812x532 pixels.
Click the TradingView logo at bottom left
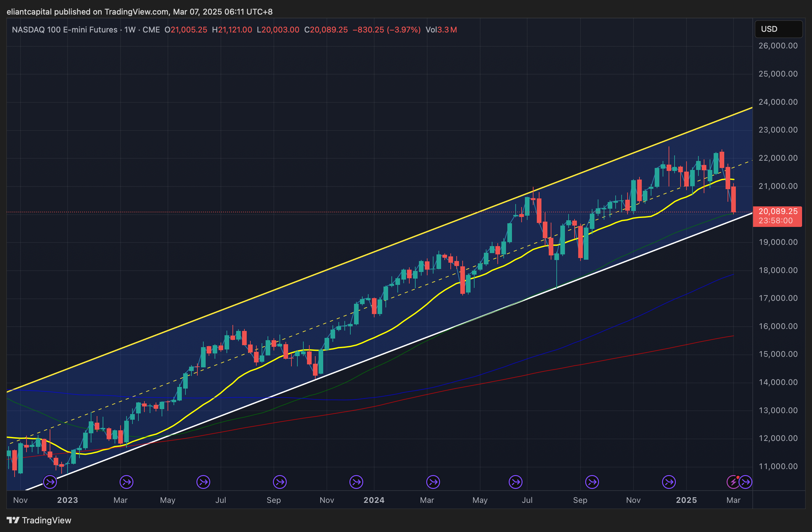pos(39,520)
